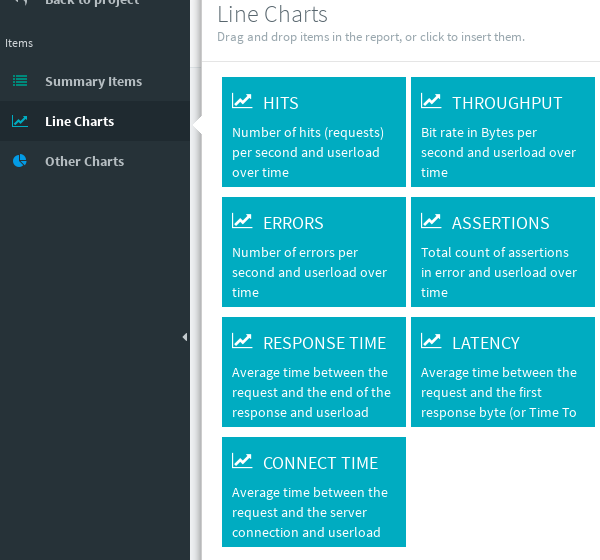This screenshot has width=600, height=560.
Task: Go back to project
Action: coord(92,3)
